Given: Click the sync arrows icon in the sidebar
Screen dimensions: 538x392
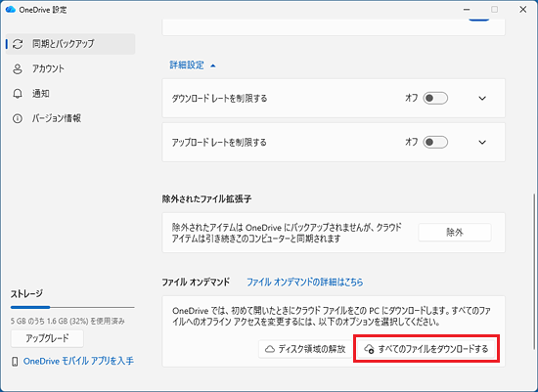Looking at the screenshot, I should pos(18,44).
